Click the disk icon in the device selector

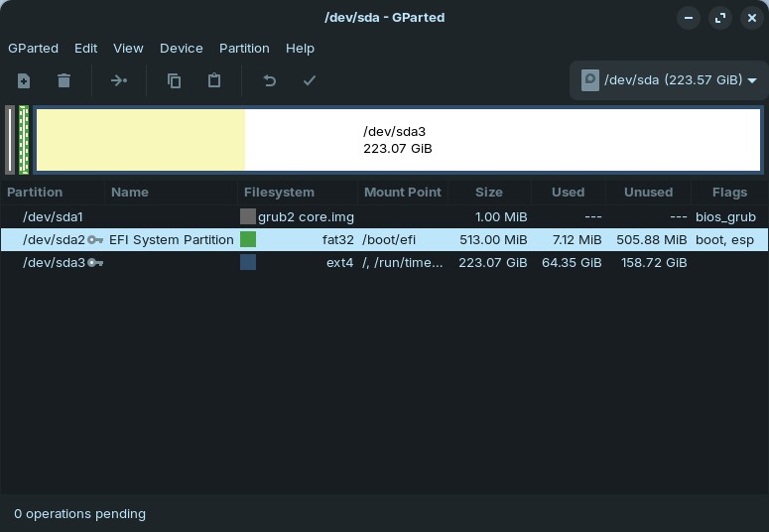(590, 80)
